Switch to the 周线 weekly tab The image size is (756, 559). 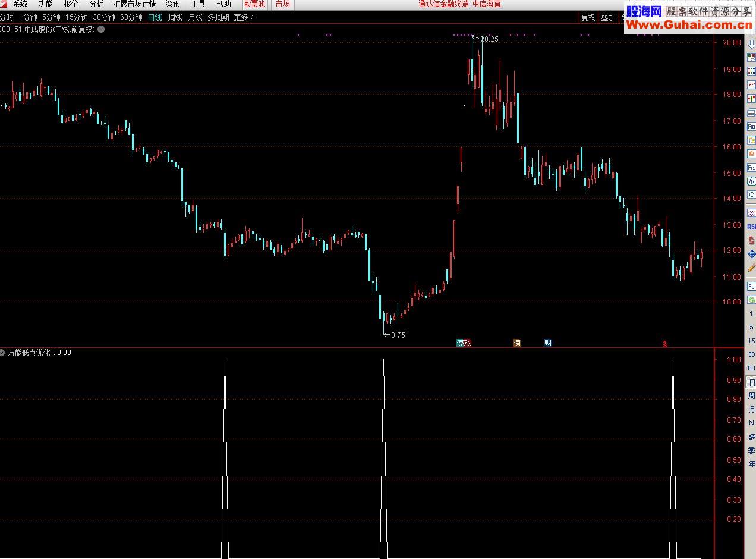point(175,17)
